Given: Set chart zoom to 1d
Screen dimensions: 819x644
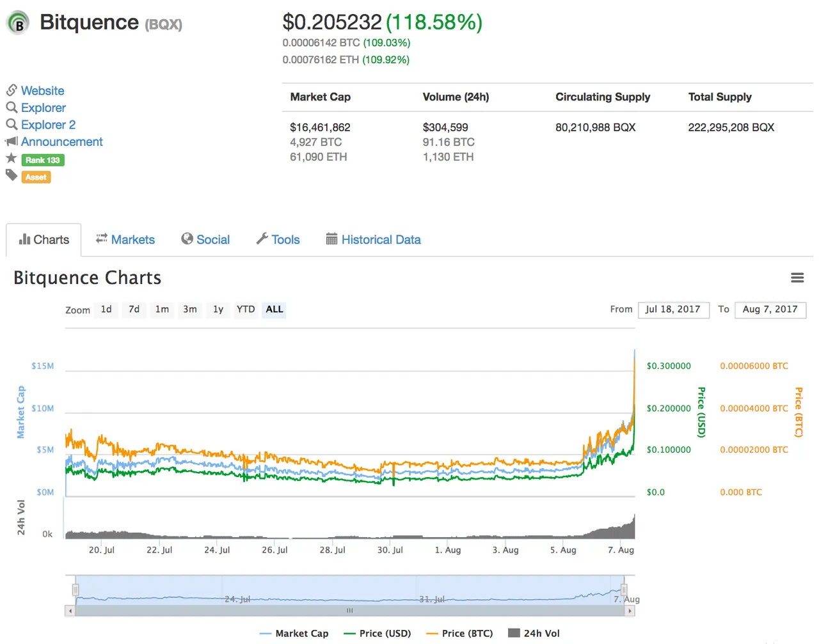Looking at the screenshot, I should tap(106, 310).
